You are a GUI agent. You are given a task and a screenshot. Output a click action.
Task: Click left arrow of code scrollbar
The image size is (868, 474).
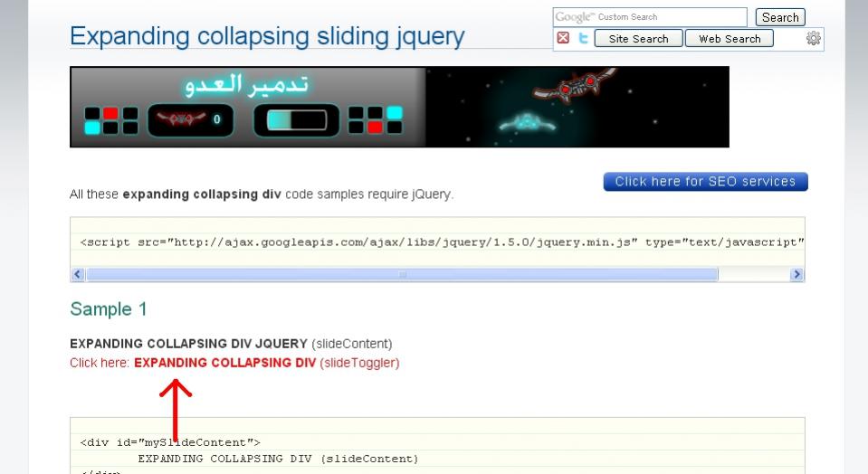(78, 274)
